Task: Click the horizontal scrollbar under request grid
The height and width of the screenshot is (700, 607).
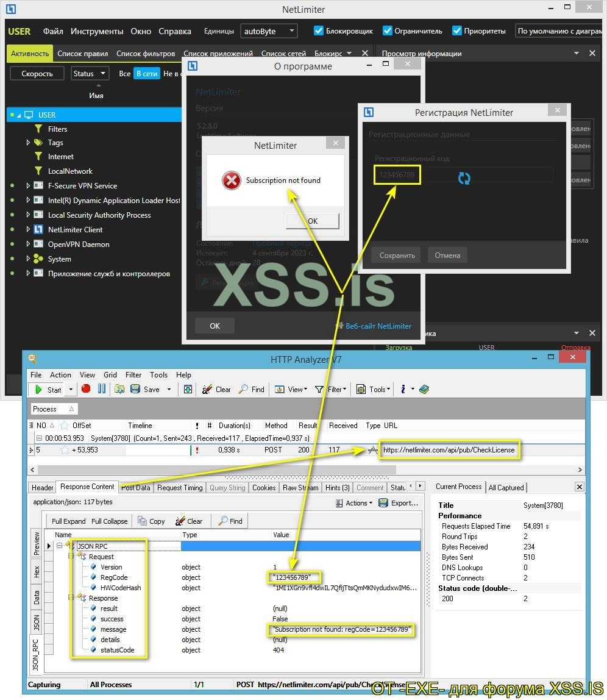Action: pos(217,470)
